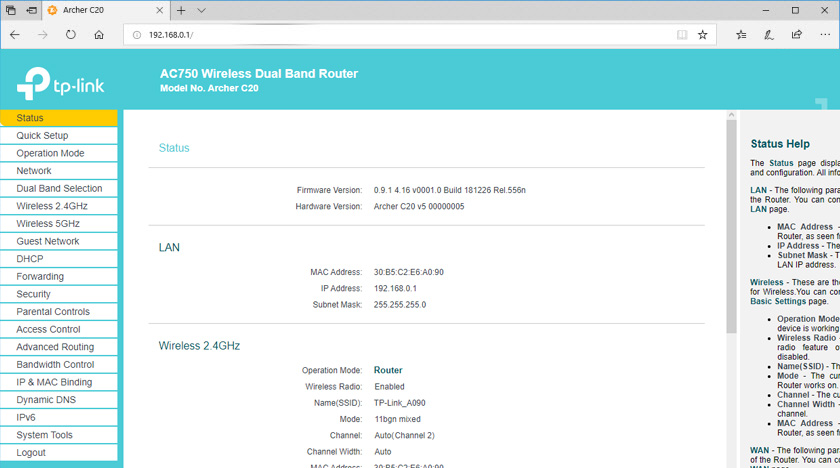
Task: Open System Tools menu
Action: click(59, 435)
